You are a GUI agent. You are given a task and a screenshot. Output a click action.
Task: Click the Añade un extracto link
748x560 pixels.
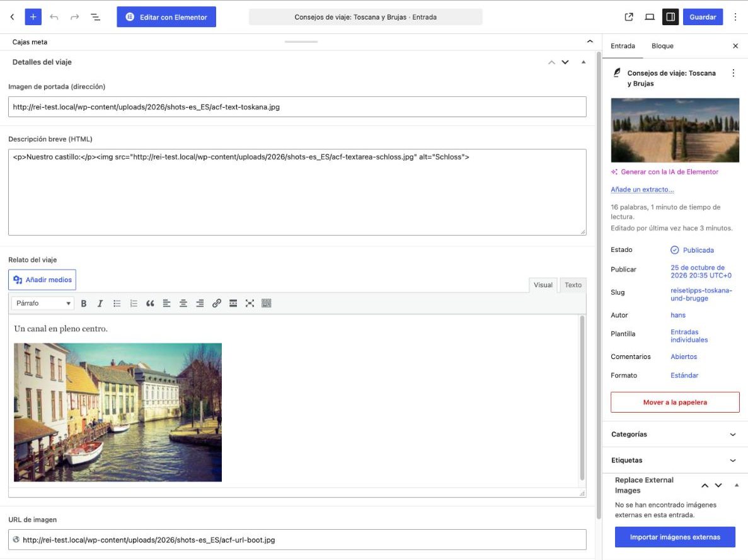tap(642, 190)
